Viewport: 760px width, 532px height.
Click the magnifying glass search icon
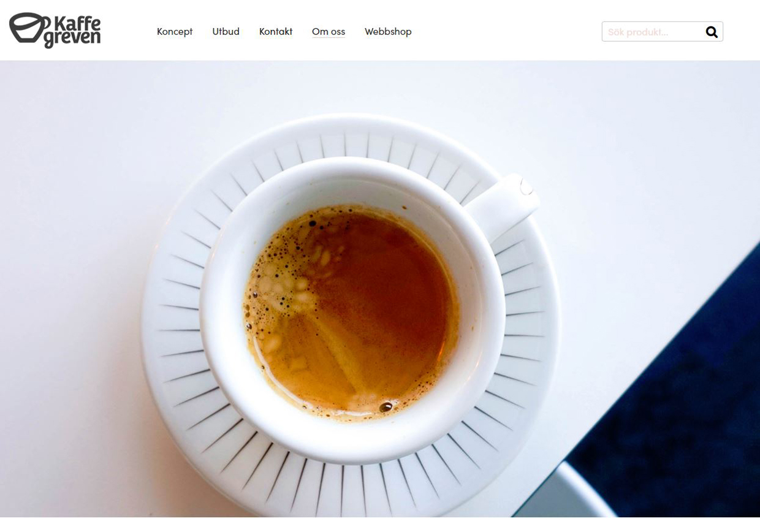tap(712, 32)
